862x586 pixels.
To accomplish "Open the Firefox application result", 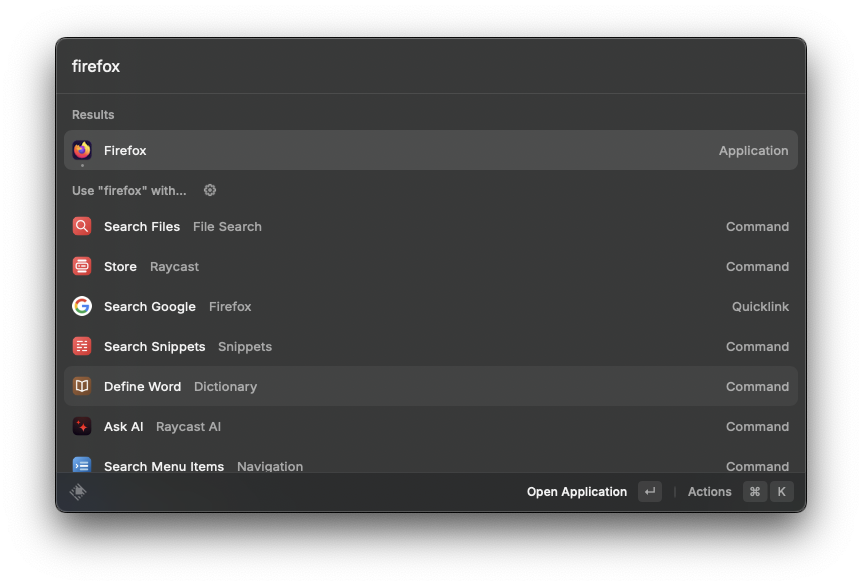I will tap(431, 150).
